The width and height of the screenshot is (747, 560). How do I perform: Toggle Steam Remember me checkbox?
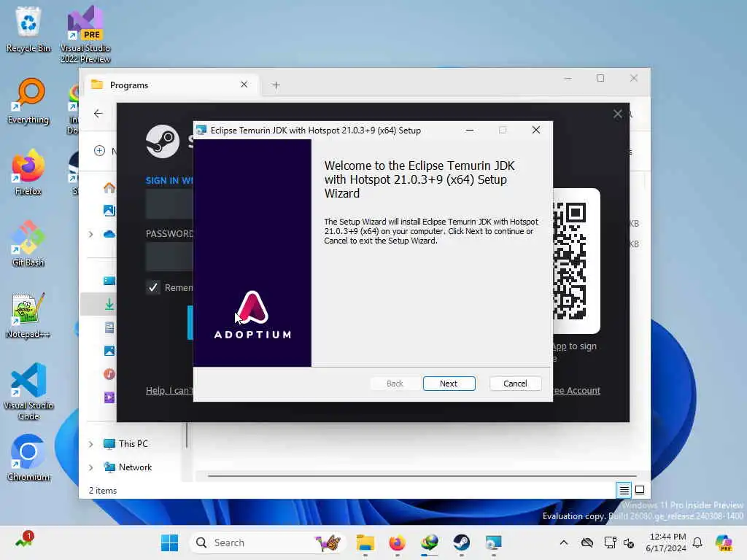pos(153,287)
